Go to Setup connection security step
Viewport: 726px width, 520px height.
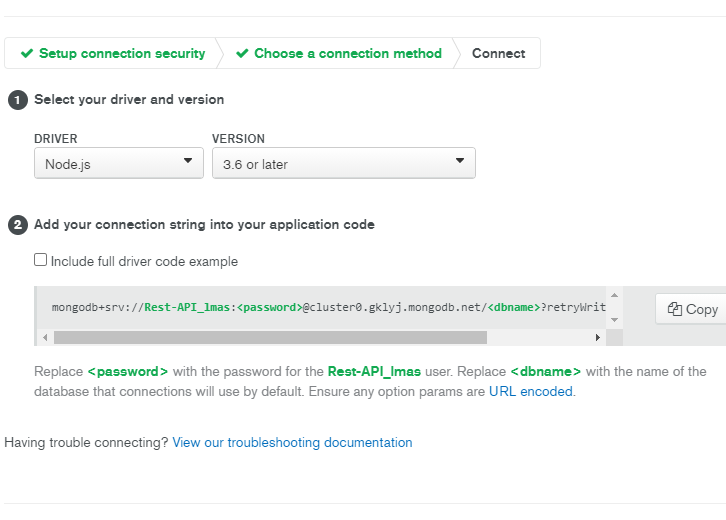[x=113, y=53]
